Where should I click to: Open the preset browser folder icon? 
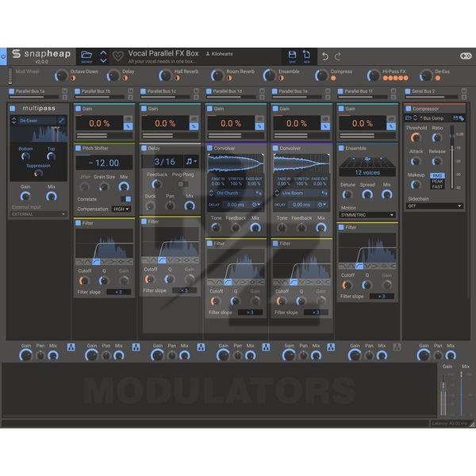[x=86, y=56]
